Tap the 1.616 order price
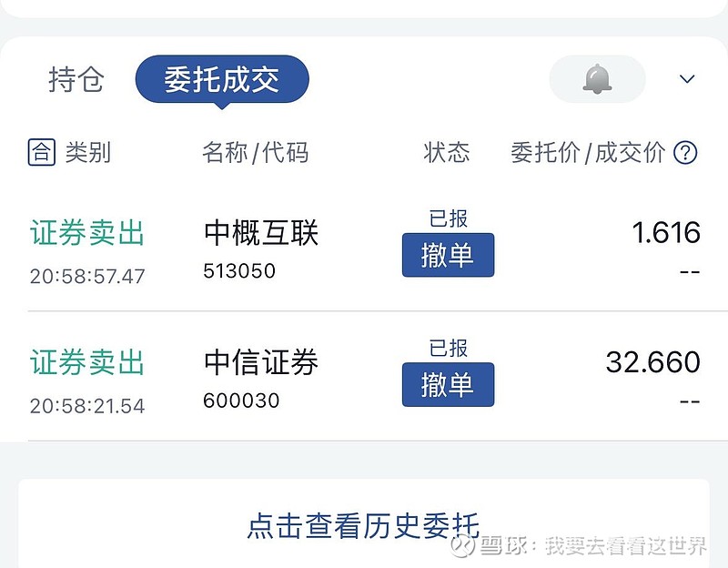The image size is (728, 568). coord(666,233)
